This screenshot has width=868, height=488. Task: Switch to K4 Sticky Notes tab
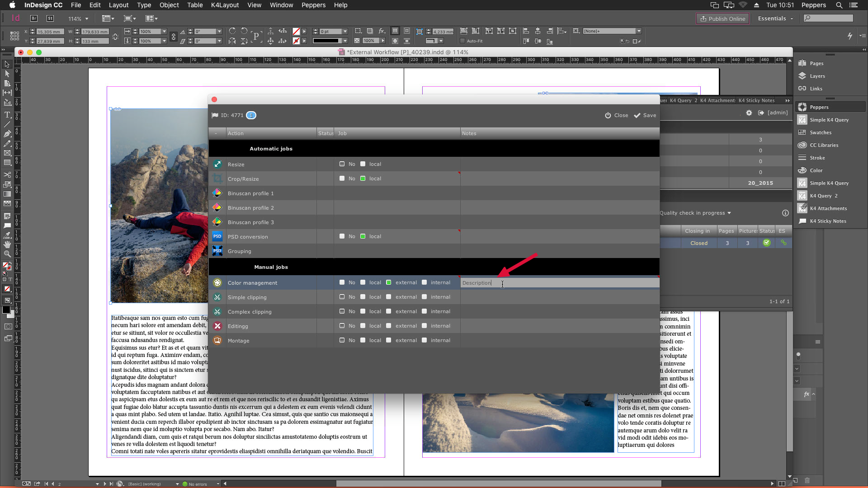coord(756,100)
